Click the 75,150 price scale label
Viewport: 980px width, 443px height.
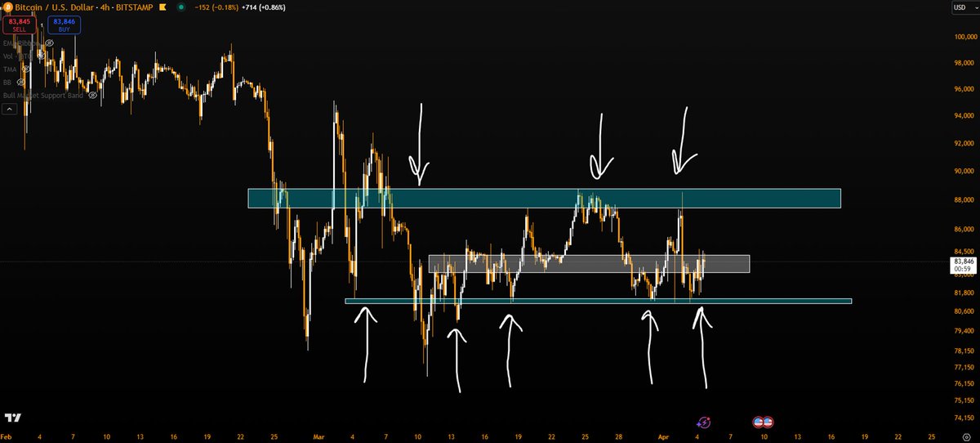click(963, 401)
